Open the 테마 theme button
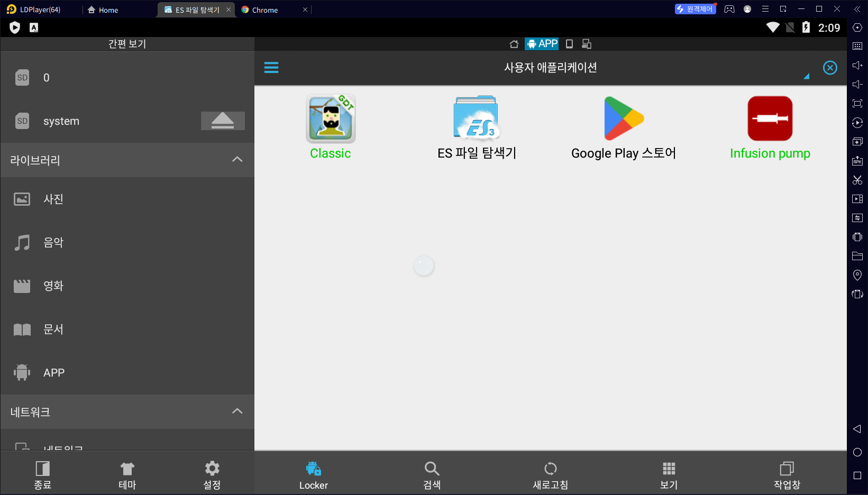868x495 pixels. (x=127, y=474)
